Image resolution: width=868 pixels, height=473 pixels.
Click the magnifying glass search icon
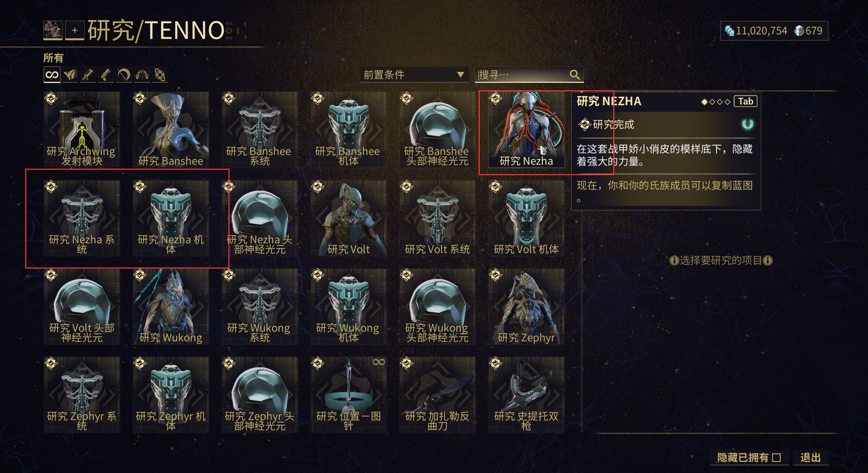pos(574,75)
